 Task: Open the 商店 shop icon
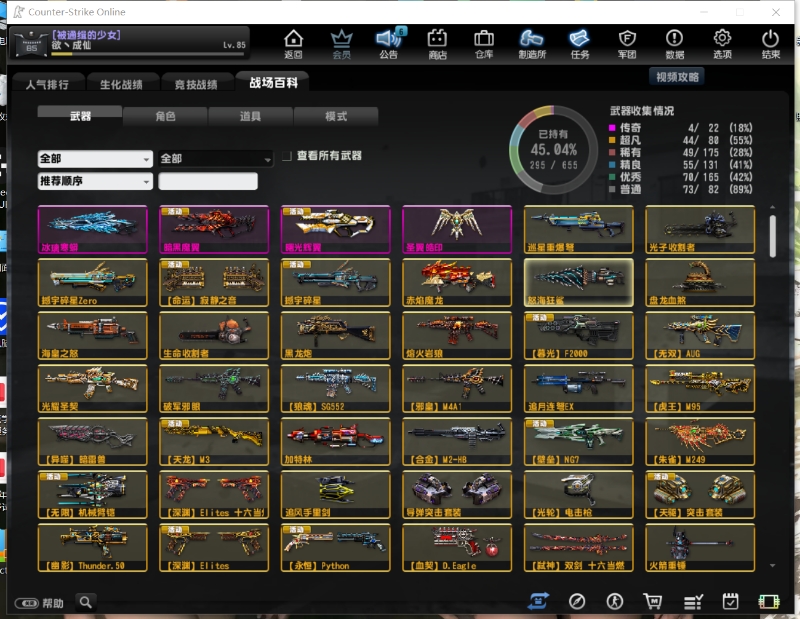(437, 44)
